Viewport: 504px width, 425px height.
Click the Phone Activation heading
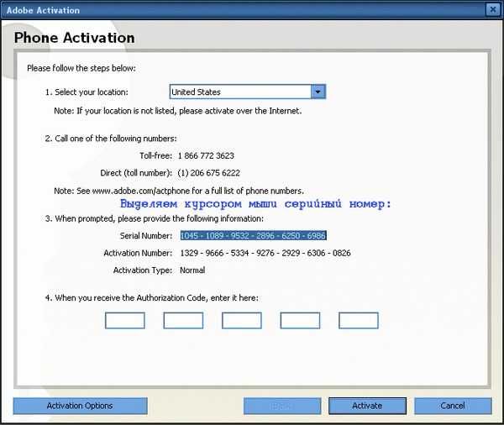click(75, 38)
